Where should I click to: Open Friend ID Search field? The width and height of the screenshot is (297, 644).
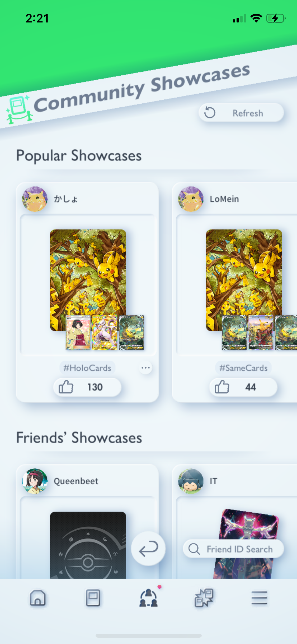pos(233,549)
